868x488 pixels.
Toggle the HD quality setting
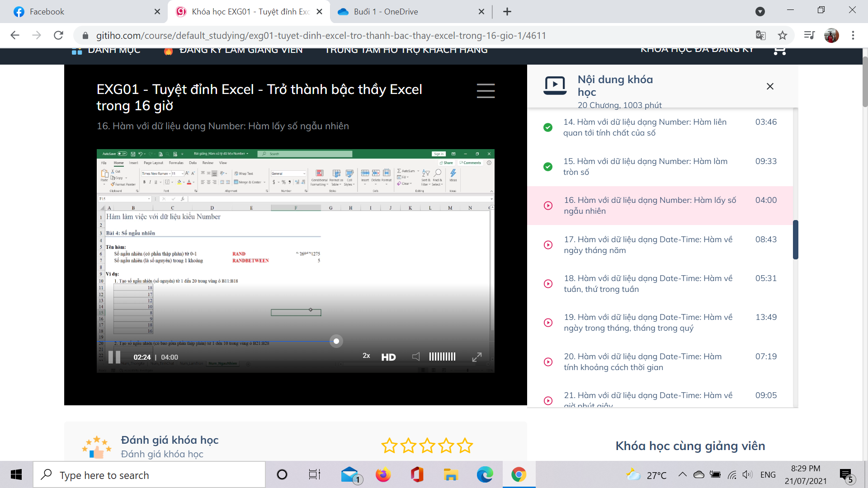click(388, 357)
